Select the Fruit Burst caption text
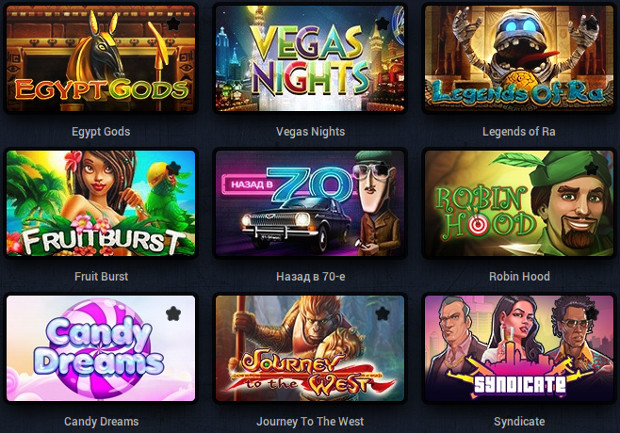Viewport: 620px width, 433px height. coord(101,276)
